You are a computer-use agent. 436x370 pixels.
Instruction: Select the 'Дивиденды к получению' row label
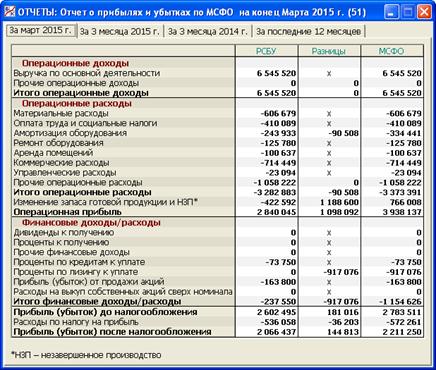click(x=64, y=233)
